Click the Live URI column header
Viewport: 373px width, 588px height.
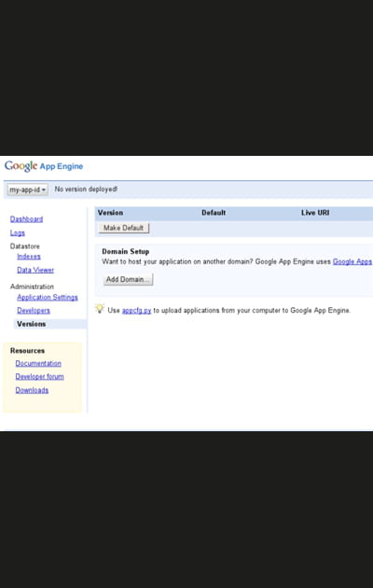click(x=315, y=213)
